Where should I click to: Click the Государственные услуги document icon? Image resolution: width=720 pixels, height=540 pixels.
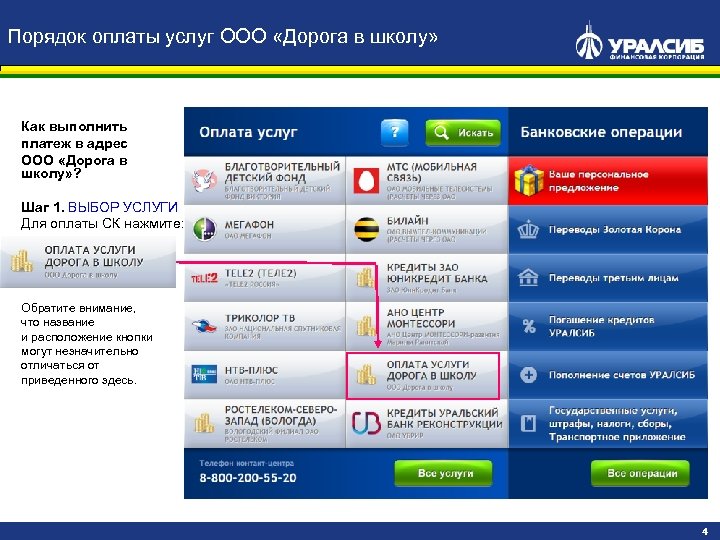(x=528, y=423)
